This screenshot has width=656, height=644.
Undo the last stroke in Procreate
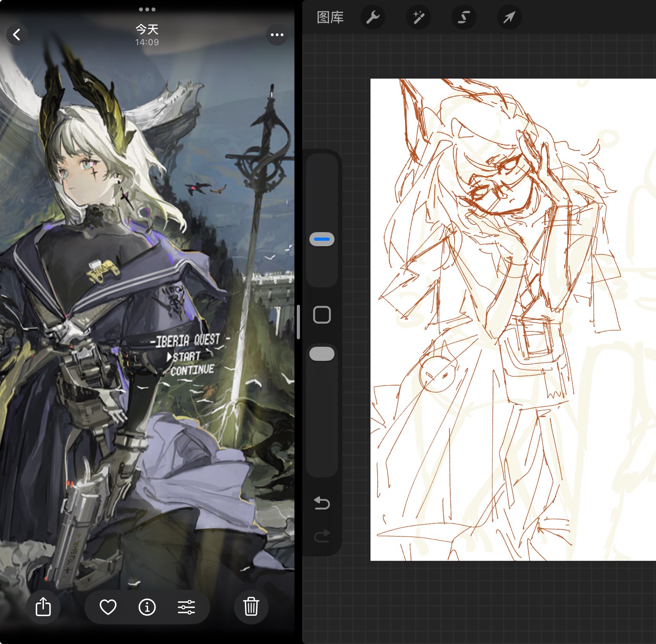click(322, 503)
